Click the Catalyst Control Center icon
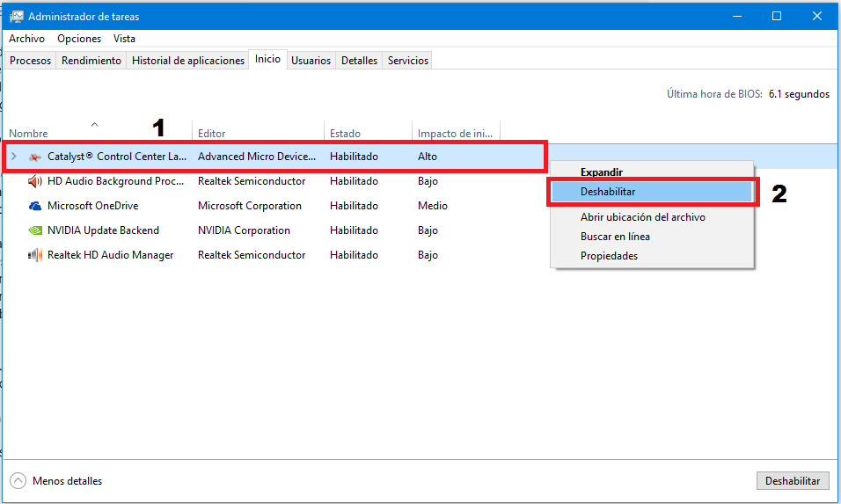Screen dimensions: 841x504 pos(35,157)
